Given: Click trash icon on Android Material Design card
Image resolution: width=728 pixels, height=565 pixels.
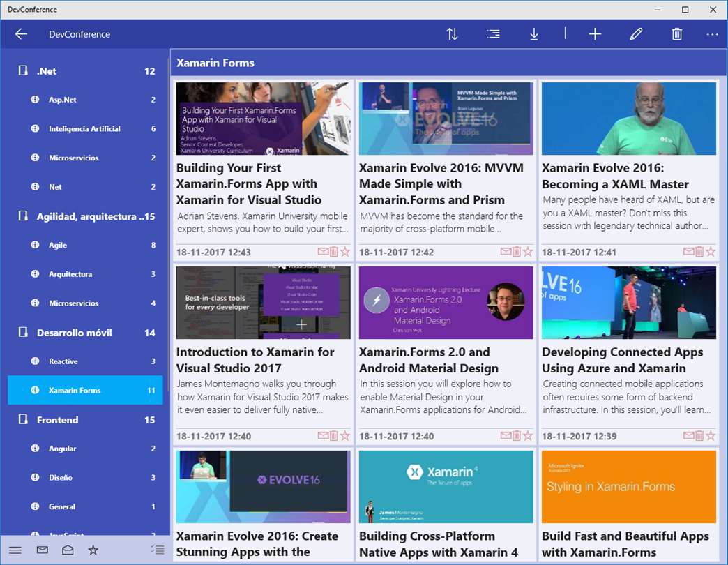Looking at the screenshot, I should [516, 435].
